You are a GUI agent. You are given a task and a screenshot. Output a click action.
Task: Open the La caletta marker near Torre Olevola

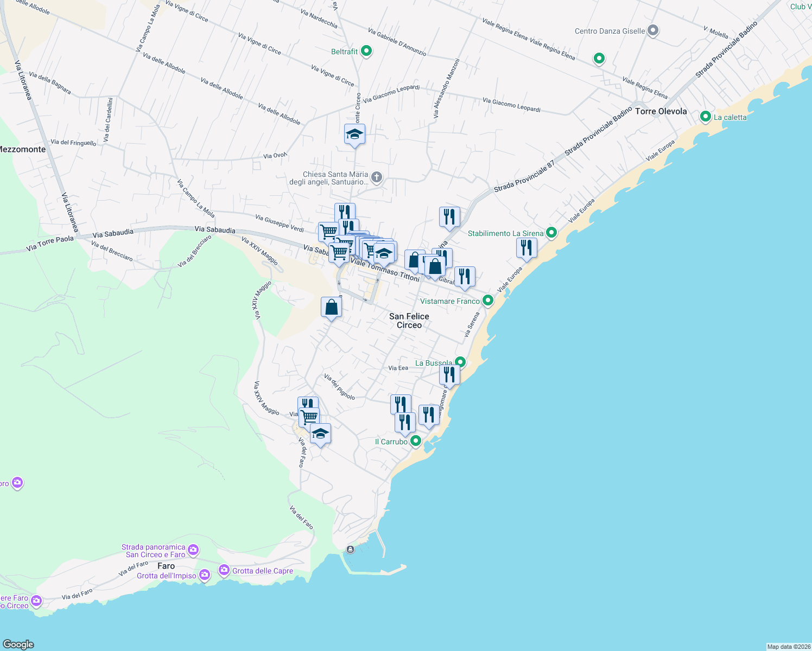click(x=705, y=117)
